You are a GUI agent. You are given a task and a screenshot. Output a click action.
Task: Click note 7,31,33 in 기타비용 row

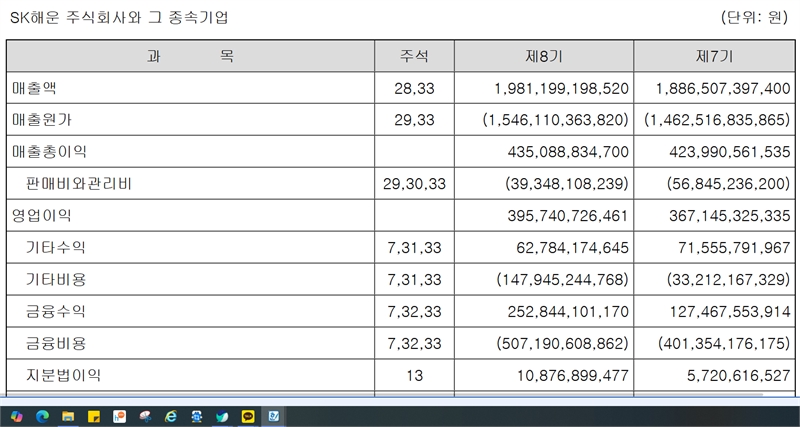coord(414,280)
